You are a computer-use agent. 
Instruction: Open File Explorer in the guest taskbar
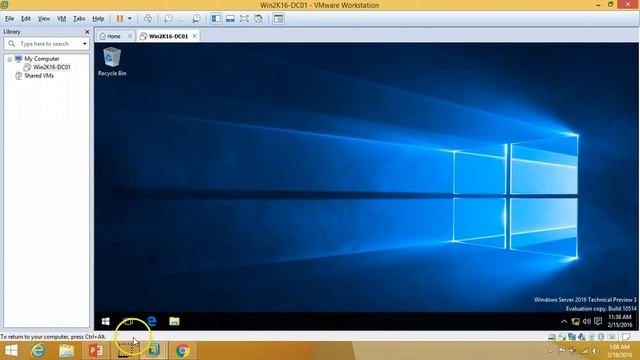(x=174, y=321)
